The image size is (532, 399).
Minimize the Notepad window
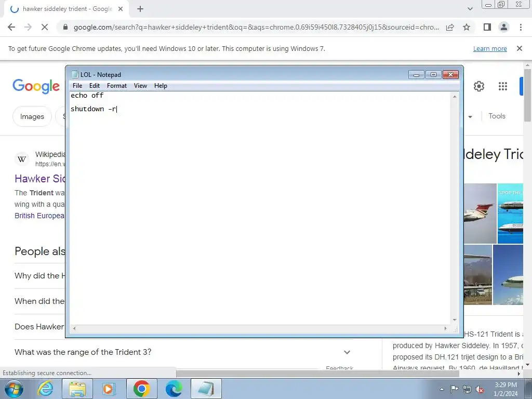coord(416,75)
